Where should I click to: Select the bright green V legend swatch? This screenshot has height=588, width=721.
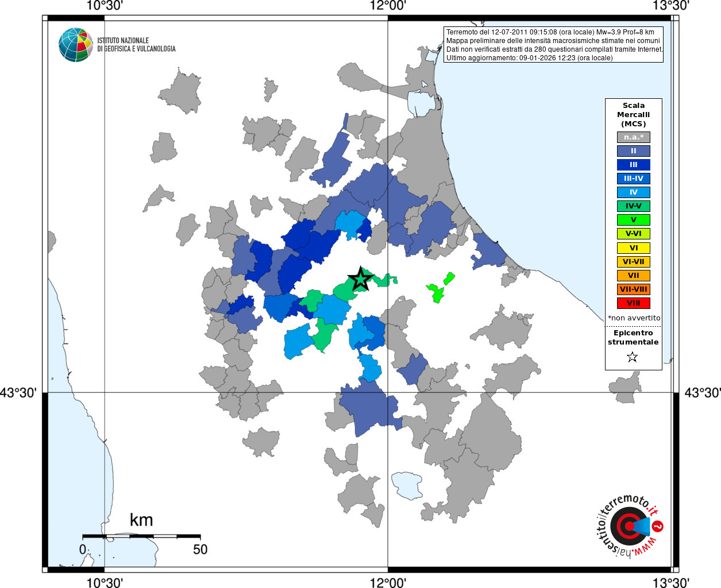pyautogui.click(x=634, y=220)
